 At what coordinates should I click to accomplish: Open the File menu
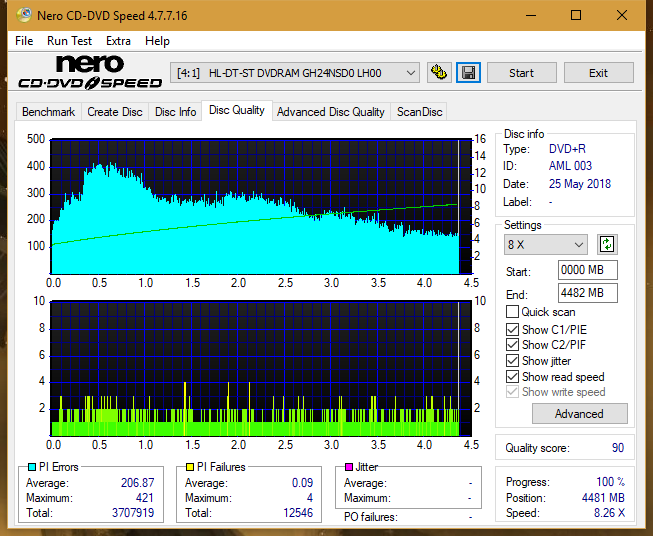[x=24, y=41]
